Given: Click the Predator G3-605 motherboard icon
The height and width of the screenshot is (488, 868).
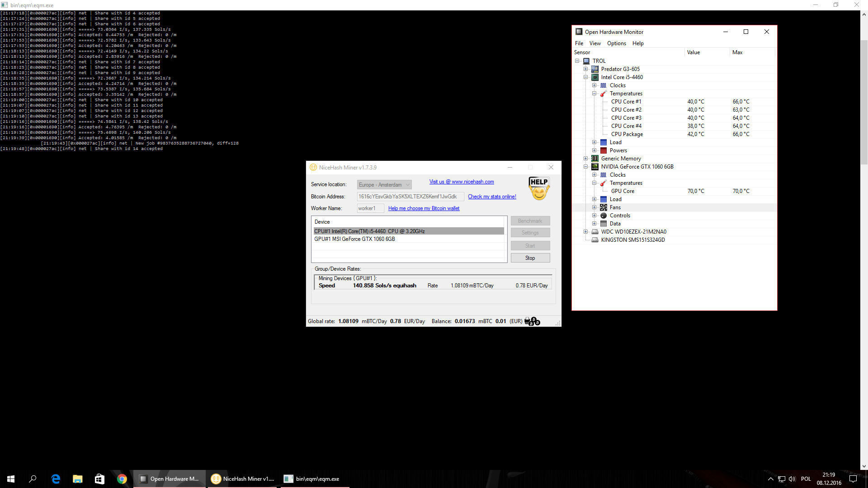Looking at the screenshot, I should pos(595,69).
